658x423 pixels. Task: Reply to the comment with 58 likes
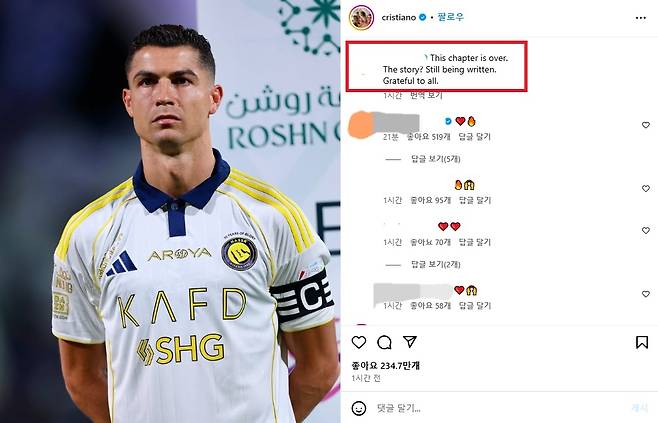coord(475,306)
